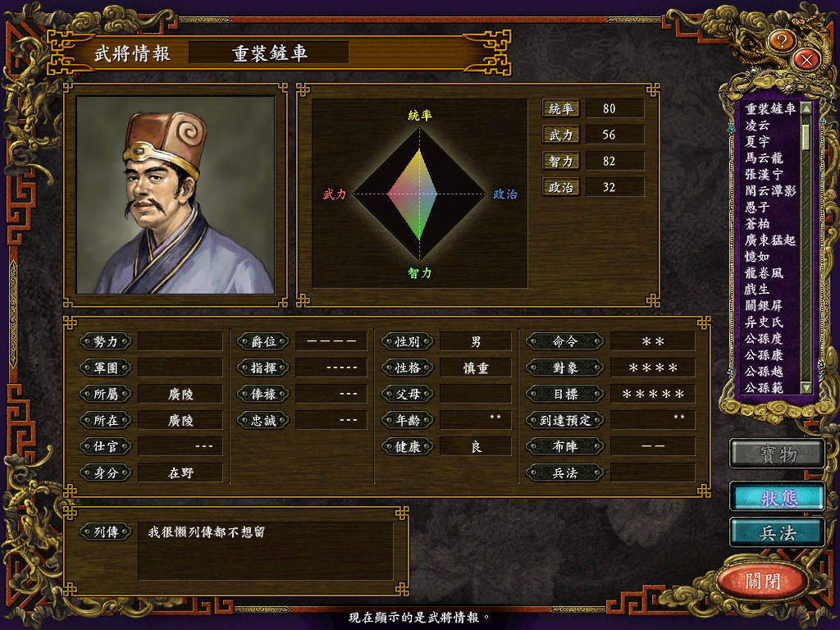Click the 政治 stat label button
This screenshot has height=630, width=840.
click(x=560, y=187)
